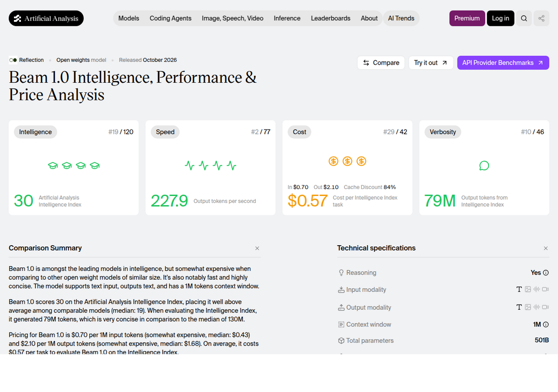558x392 pixels.
Task: Open the Coding Agents menu
Action: click(171, 19)
